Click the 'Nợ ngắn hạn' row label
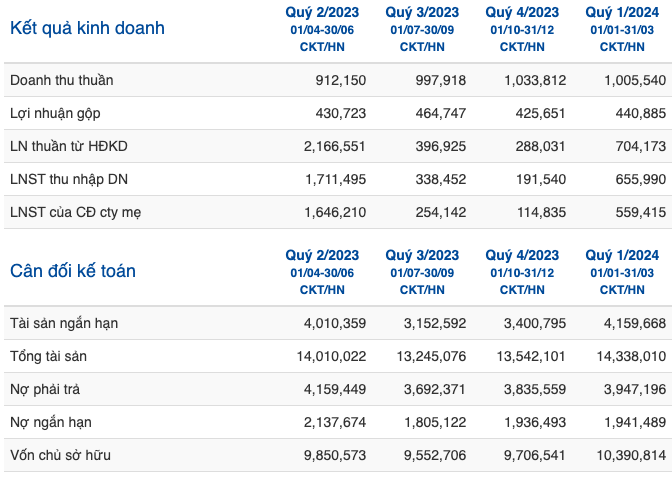672x477 pixels. click(51, 422)
